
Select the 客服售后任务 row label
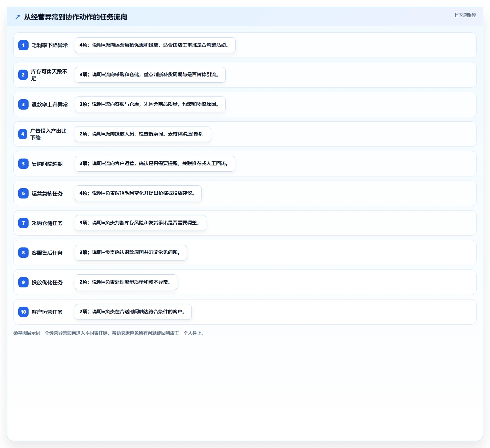pos(47,253)
